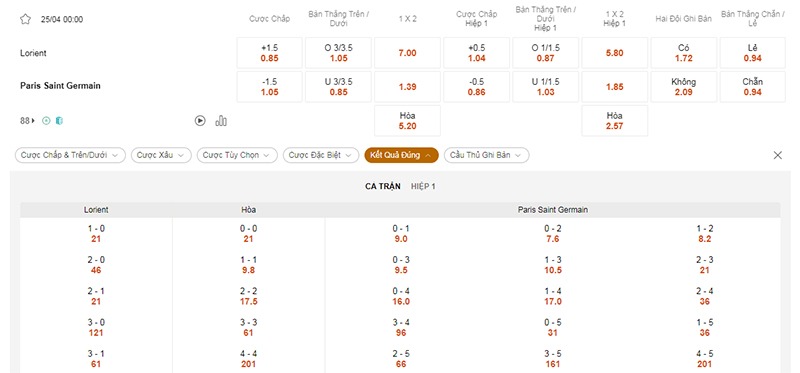Close the expanded markets panel

778,155
